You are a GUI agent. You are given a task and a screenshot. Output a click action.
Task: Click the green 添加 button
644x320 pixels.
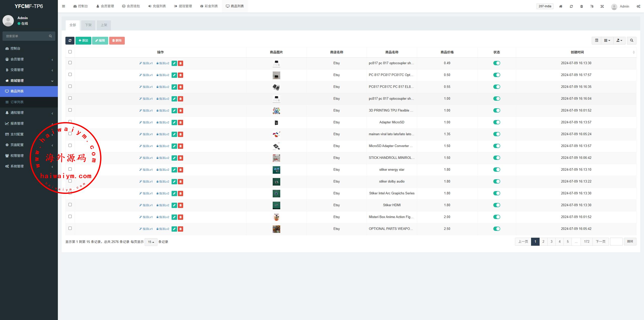coord(83,41)
